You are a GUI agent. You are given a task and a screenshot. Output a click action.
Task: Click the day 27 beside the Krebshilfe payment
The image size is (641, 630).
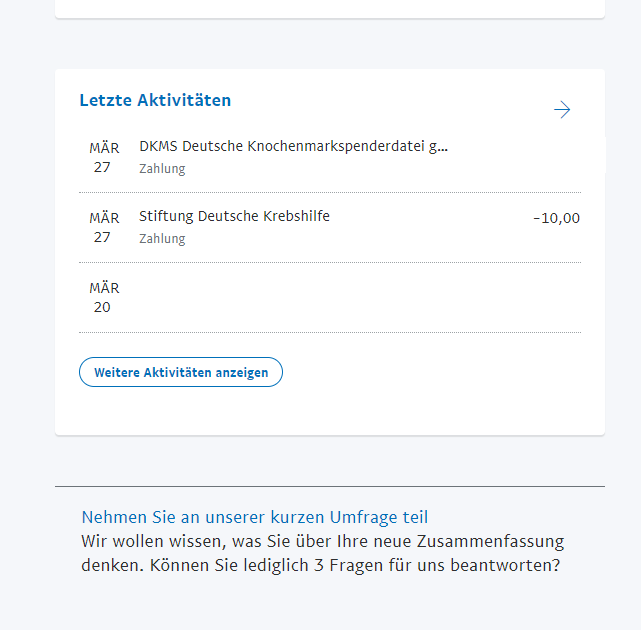click(x=102, y=237)
